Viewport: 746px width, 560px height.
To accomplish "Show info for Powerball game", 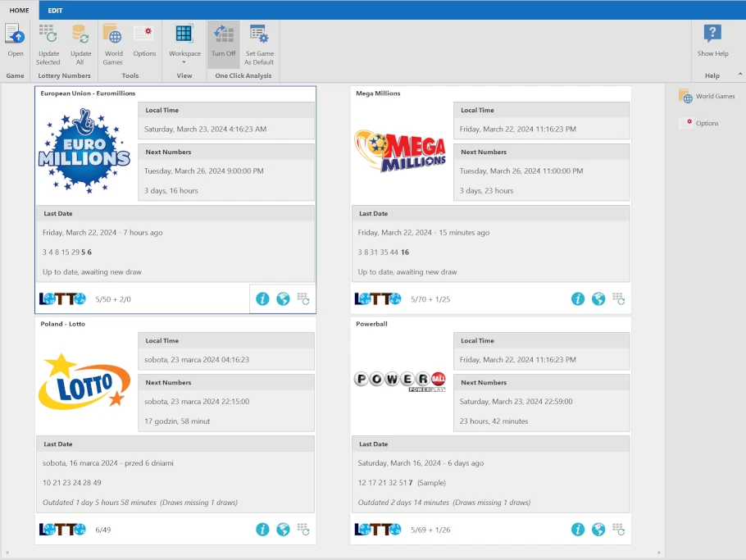I will point(578,529).
